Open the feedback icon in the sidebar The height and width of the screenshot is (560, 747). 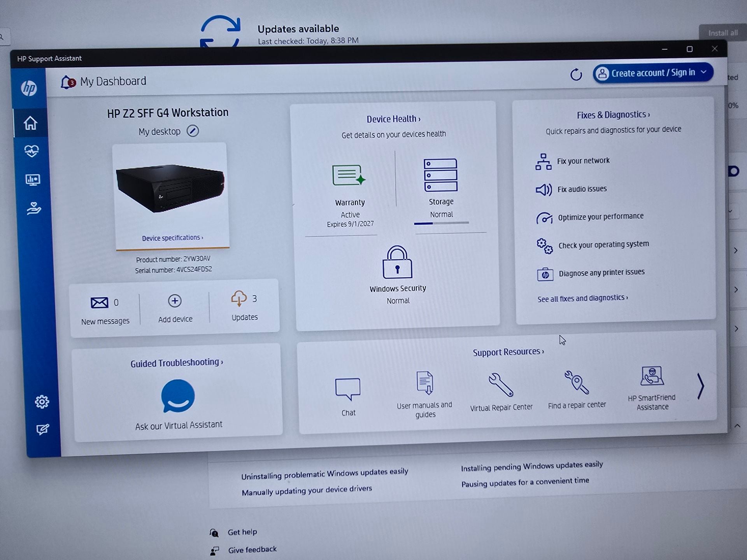pos(42,429)
